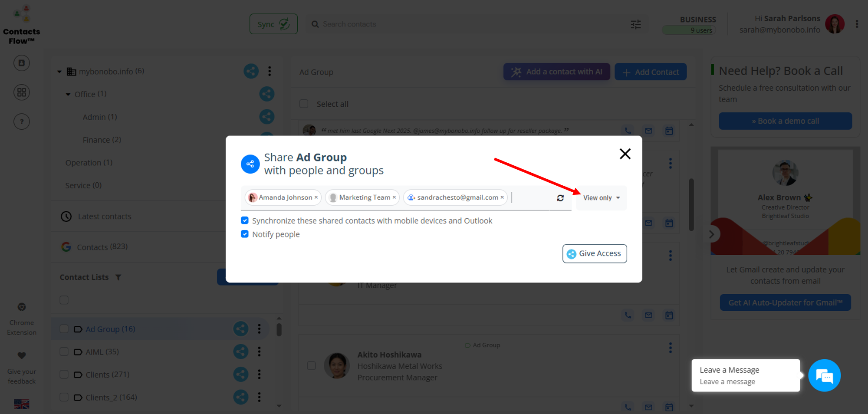This screenshot has height=414, width=868.
Task: Remove Marketing Team chip from recipients
Action: [394, 197]
